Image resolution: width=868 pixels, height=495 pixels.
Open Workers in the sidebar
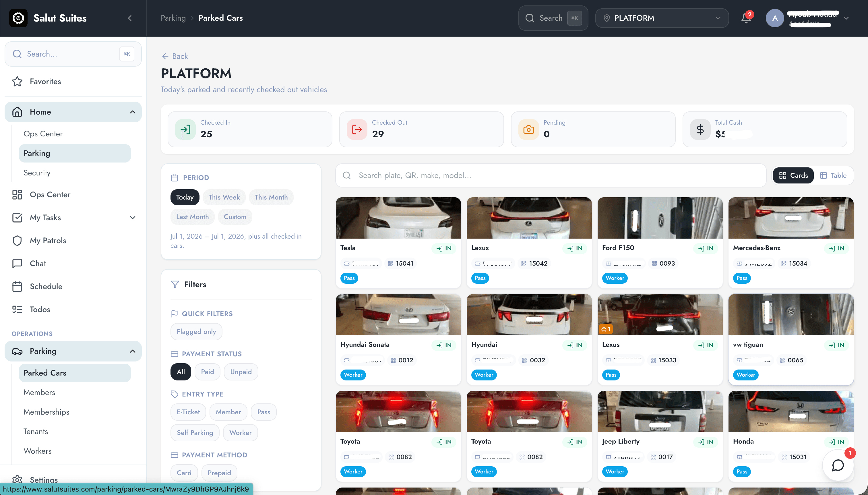(x=38, y=451)
